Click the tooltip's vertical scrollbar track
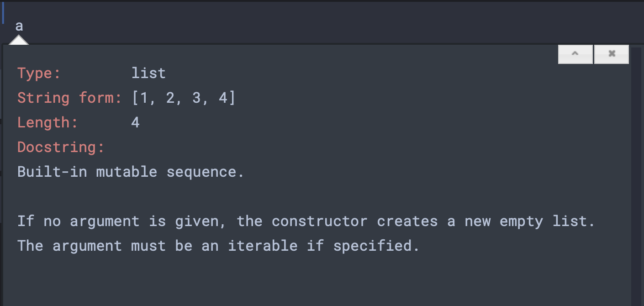 pyautogui.click(x=637, y=183)
